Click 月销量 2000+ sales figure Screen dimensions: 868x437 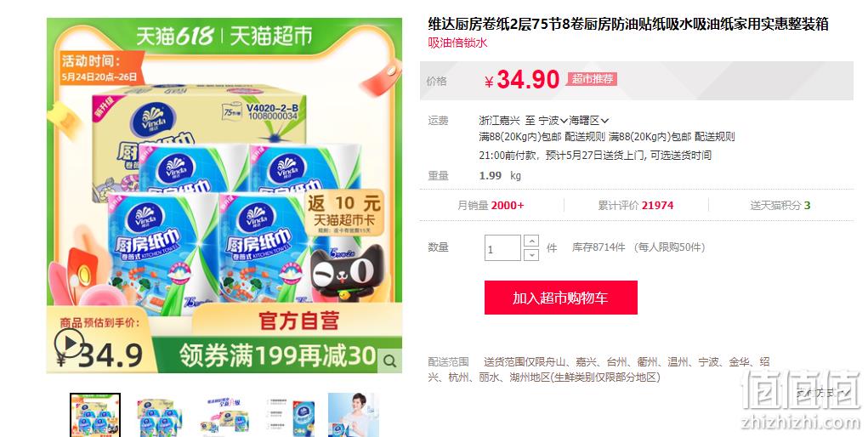tap(491, 206)
